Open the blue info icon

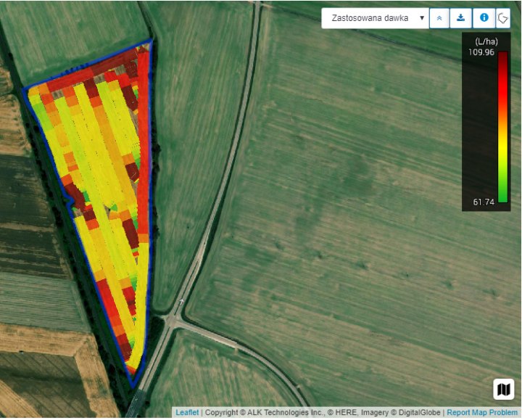pos(484,18)
